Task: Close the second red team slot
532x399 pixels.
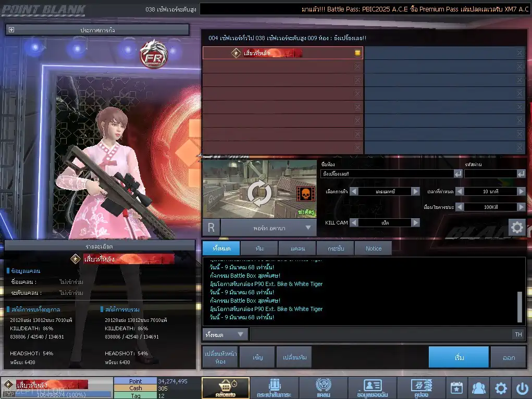Action: click(x=357, y=67)
